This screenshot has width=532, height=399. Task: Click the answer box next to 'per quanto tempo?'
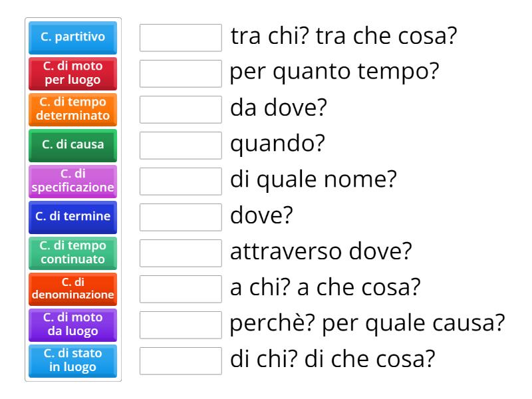point(180,73)
